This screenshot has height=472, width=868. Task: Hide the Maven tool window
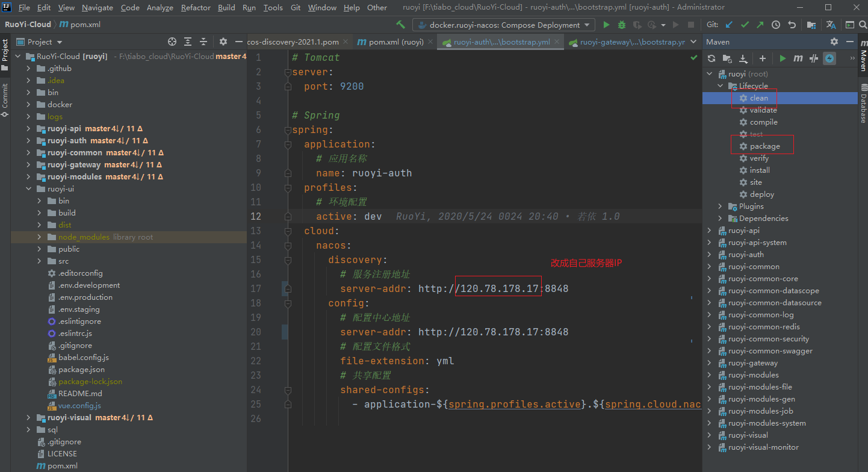849,42
